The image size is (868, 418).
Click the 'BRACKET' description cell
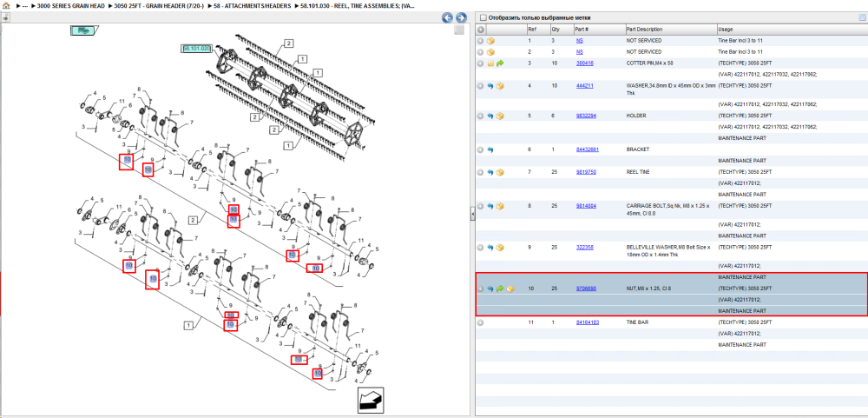coord(637,149)
